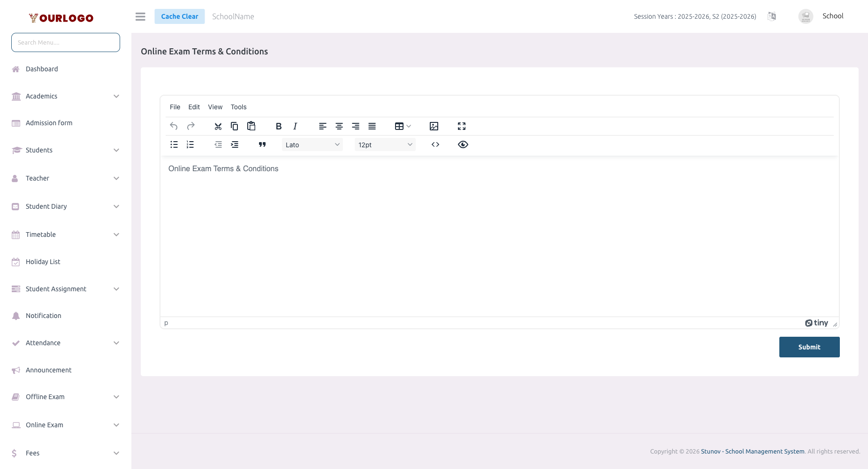Open the Edit menu in the editor
This screenshot has height=469, width=868.
[x=193, y=107]
